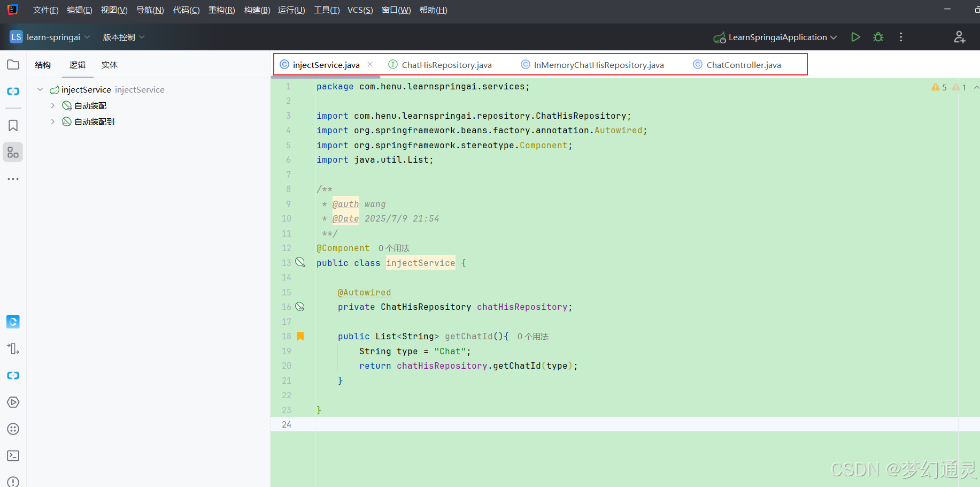
Task: Expand the 自动装配 tree node
Action: point(52,105)
